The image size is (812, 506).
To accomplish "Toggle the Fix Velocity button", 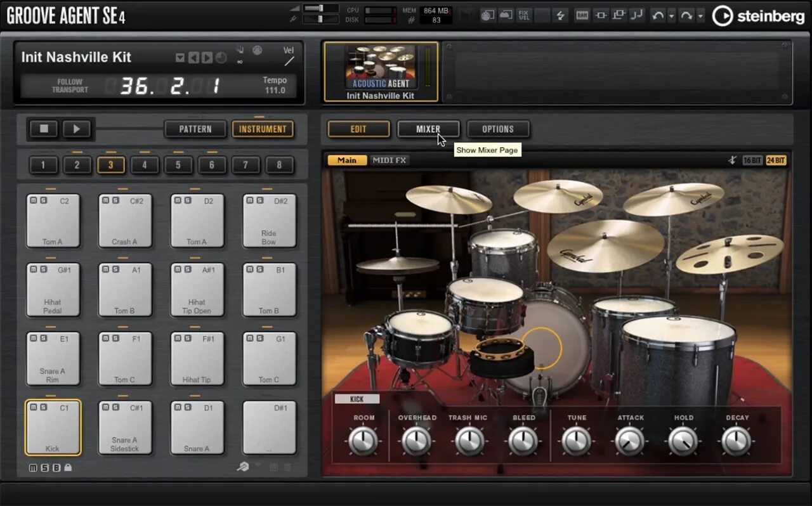I will tap(523, 16).
